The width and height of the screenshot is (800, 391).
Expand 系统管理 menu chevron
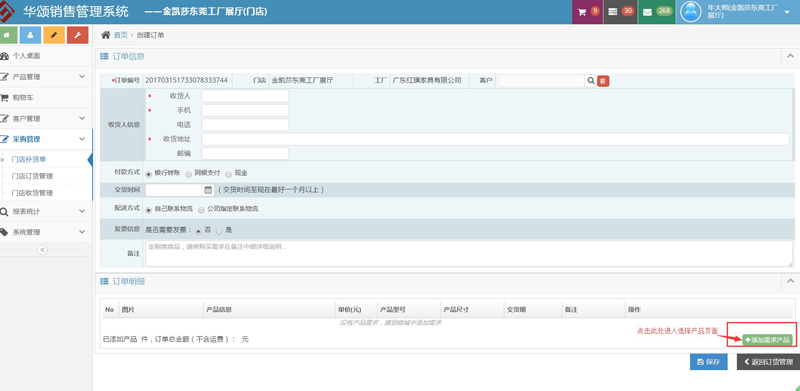(82, 232)
